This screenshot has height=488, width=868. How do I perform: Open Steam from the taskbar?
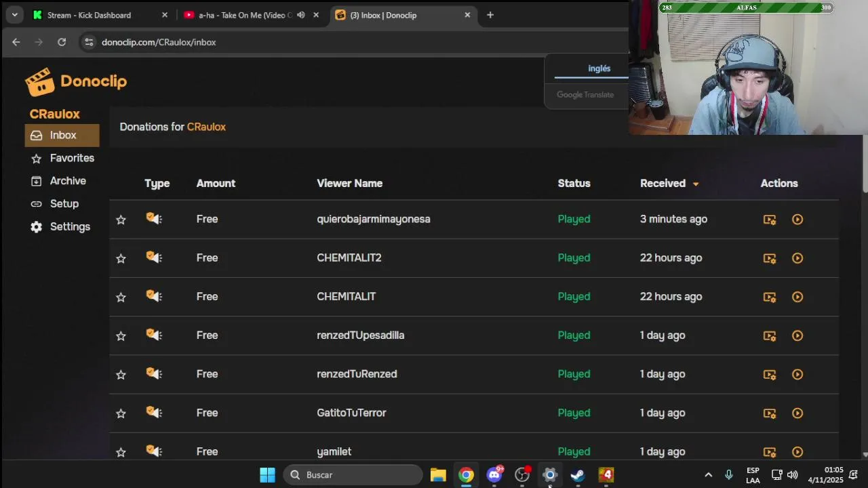(x=578, y=475)
